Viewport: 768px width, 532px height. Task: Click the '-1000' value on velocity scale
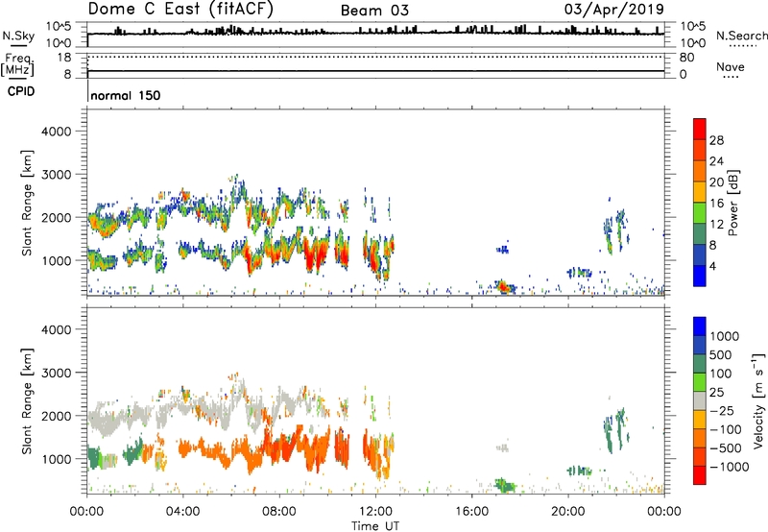729,467
